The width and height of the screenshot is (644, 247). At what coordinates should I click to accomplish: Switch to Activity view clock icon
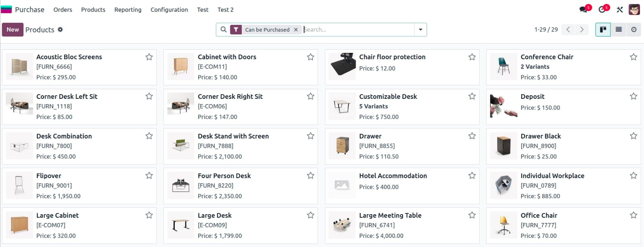pos(634,30)
